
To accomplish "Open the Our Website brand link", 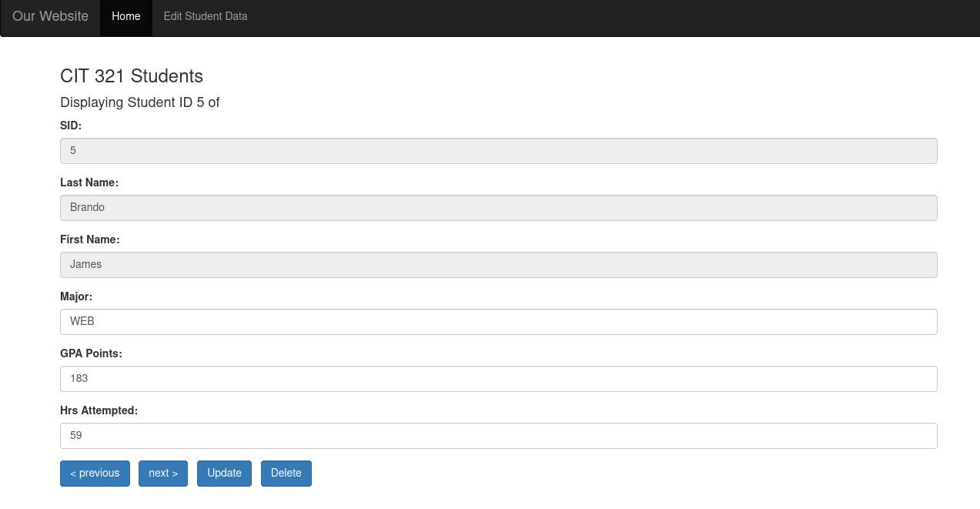I will pyautogui.click(x=50, y=16).
